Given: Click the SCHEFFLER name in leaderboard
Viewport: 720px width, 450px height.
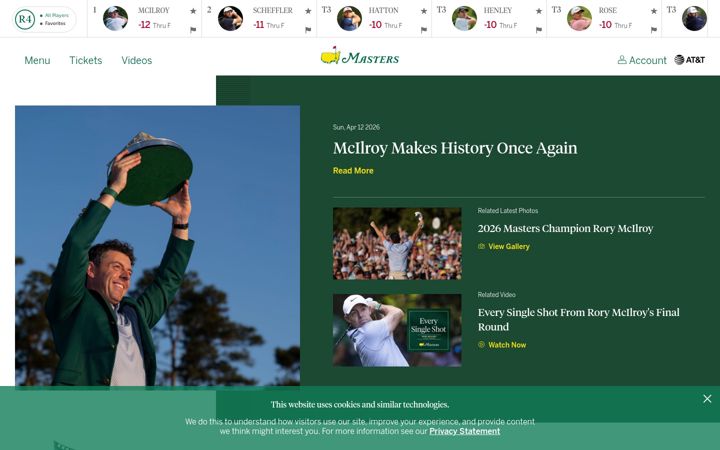Looking at the screenshot, I should pos(273,10).
